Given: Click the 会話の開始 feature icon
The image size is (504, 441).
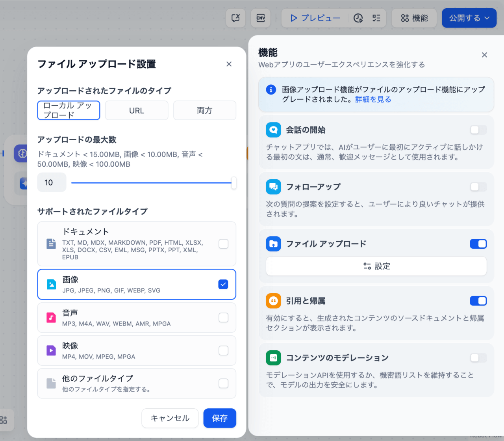Looking at the screenshot, I should point(273,130).
